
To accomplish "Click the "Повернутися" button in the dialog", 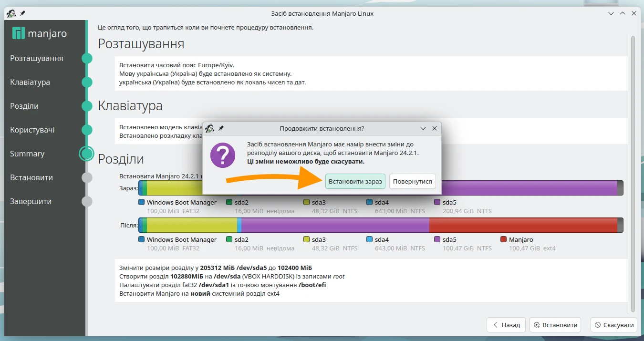I will 413,181.
